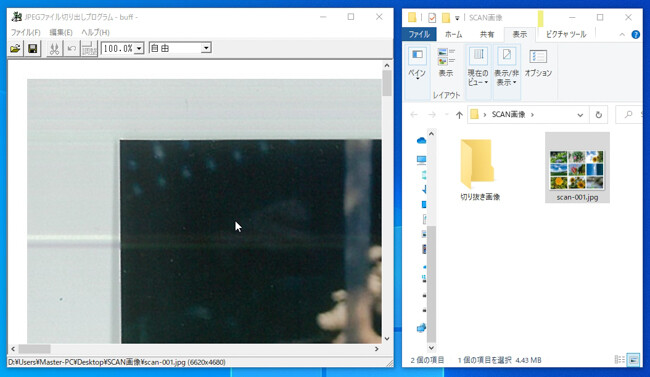The height and width of the screenshot is (377, 650).
Task: Click the down arrow of the image vertical scrollbar
Action: point(387,338)
